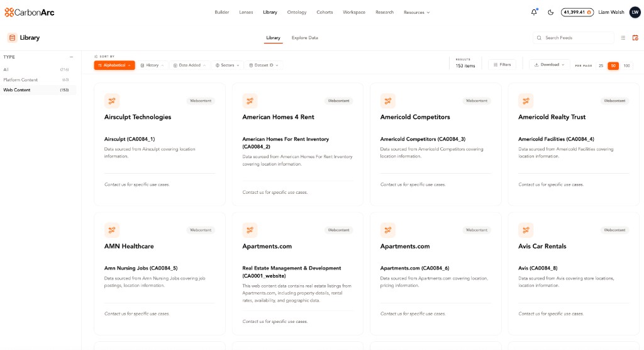Click the Avis Car Rentals card icon
The image size is (644, 350).
[x=526, y=230]
